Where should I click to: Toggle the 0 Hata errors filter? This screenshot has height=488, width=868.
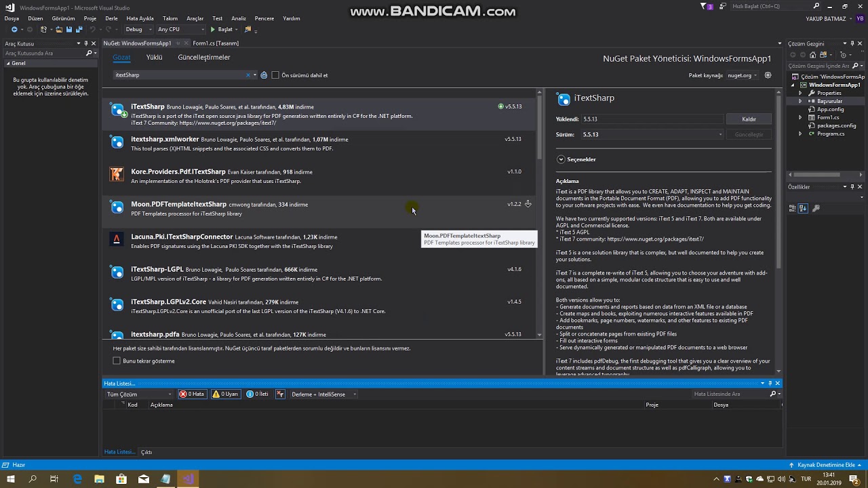[x=192, y=394]
